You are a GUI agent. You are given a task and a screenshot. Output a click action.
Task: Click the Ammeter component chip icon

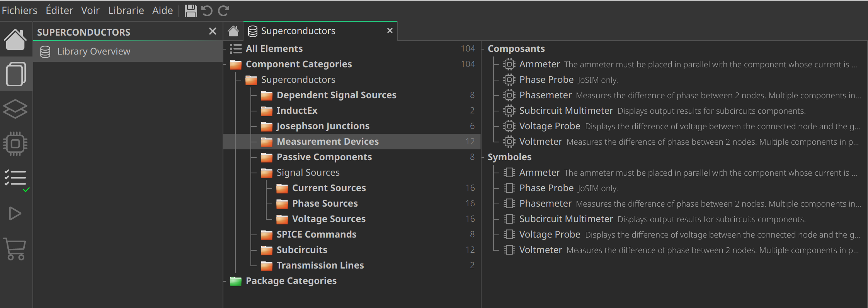click(509, 64)
